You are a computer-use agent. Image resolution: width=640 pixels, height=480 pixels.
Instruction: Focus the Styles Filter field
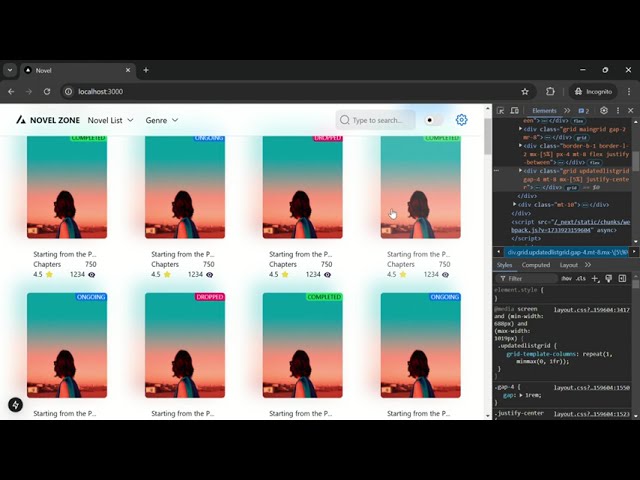tap(527, 278)
